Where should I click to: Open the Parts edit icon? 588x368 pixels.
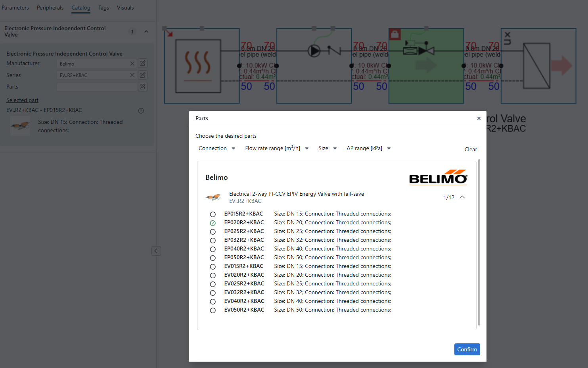click(143, 87)
